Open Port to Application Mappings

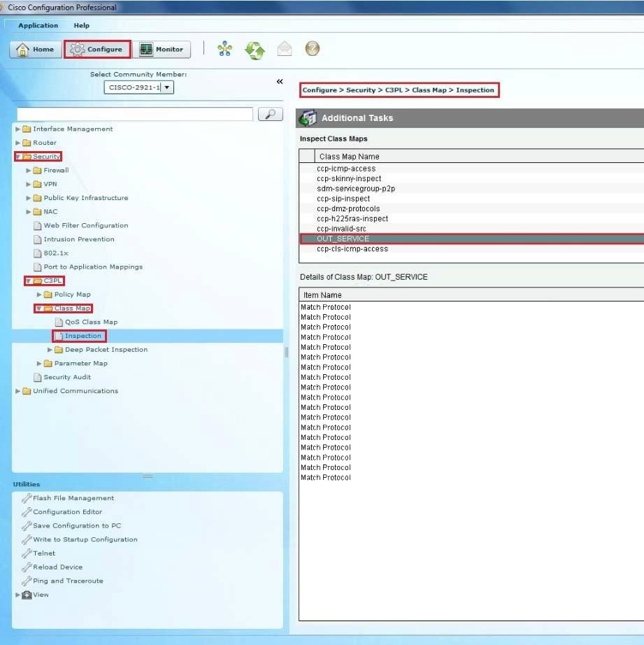tap(93, 267)
